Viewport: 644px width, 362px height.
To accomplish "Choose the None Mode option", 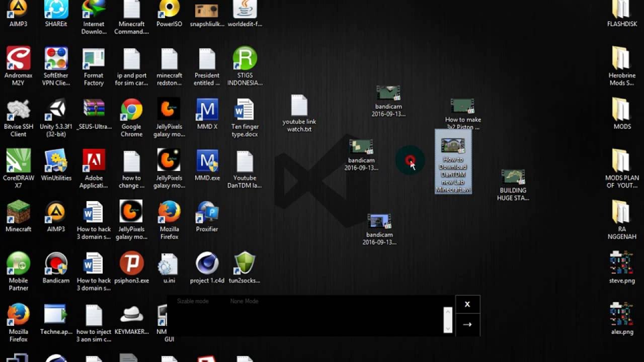I will [244, 301].
